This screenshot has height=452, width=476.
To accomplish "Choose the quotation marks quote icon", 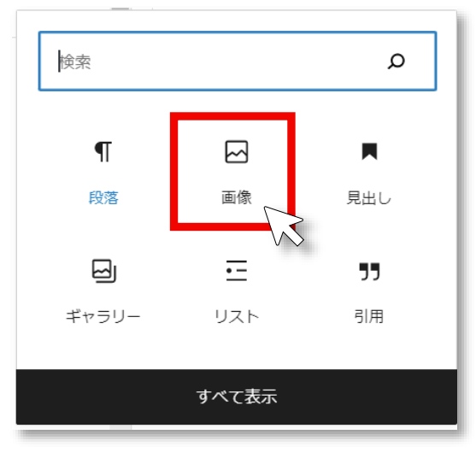I will coord(369,272).
